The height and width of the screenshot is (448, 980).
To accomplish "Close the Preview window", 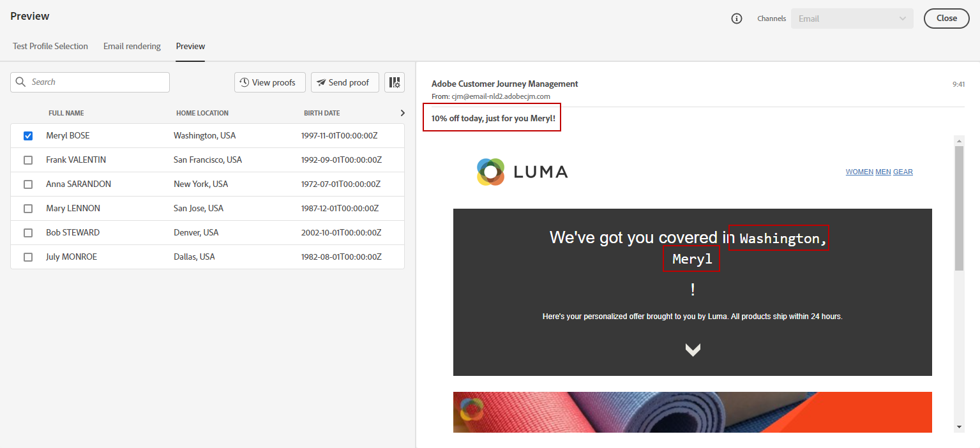I will coord(947,19).
